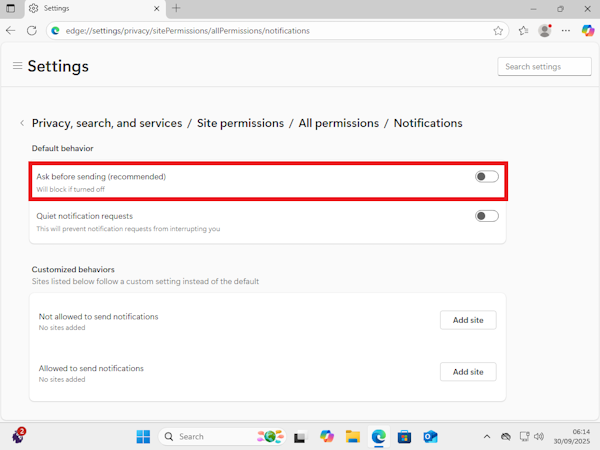Add site to Not allowed list
Screen dimensions: 600x450
tap(468, 320)
